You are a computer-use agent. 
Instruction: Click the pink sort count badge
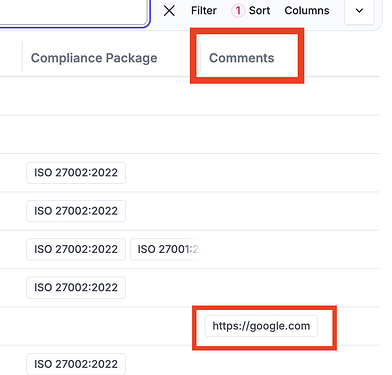(238, 11)
